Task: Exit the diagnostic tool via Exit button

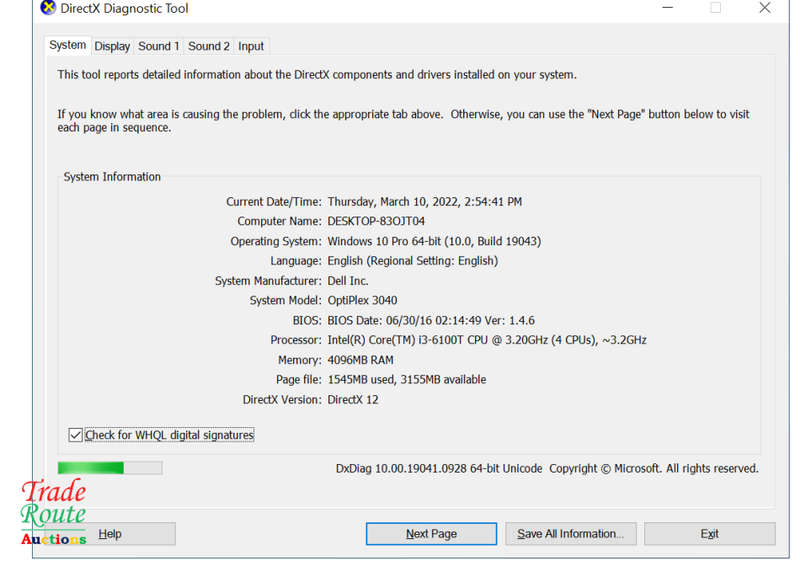Action: click(x=710, y=534)
